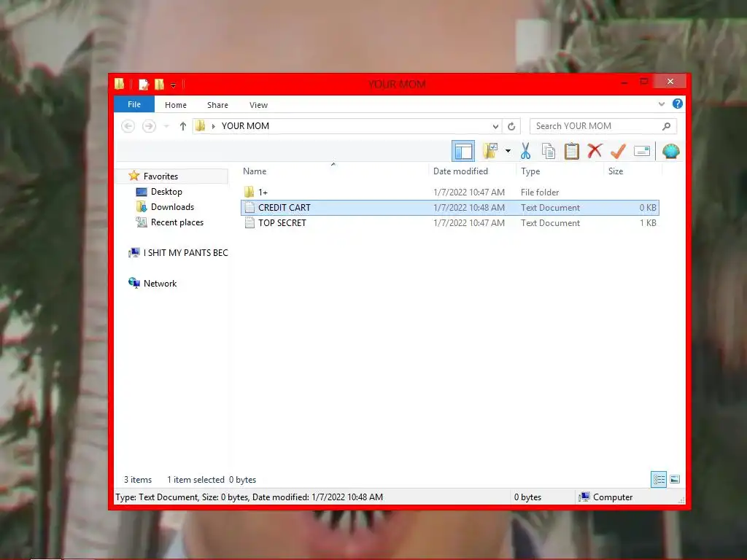747x560 pixels.
Task: Click the Cut scissors icon
Action: point(525,151)
